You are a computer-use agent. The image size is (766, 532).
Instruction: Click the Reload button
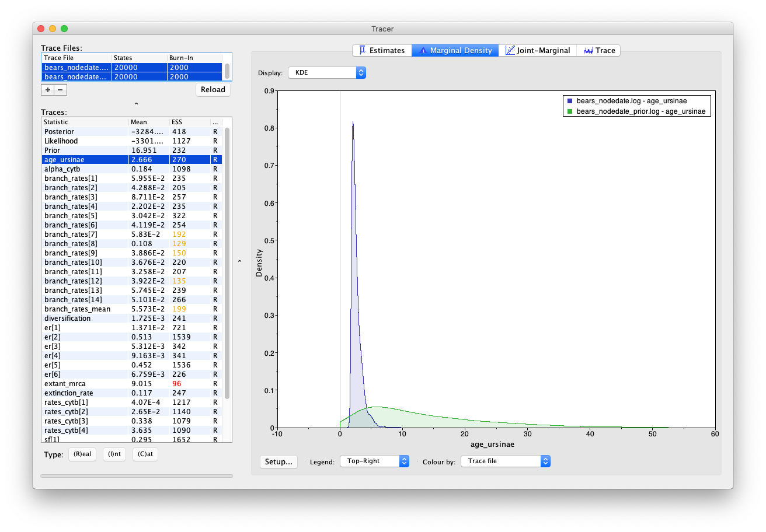pyautogui.click(x=213, y=89)
